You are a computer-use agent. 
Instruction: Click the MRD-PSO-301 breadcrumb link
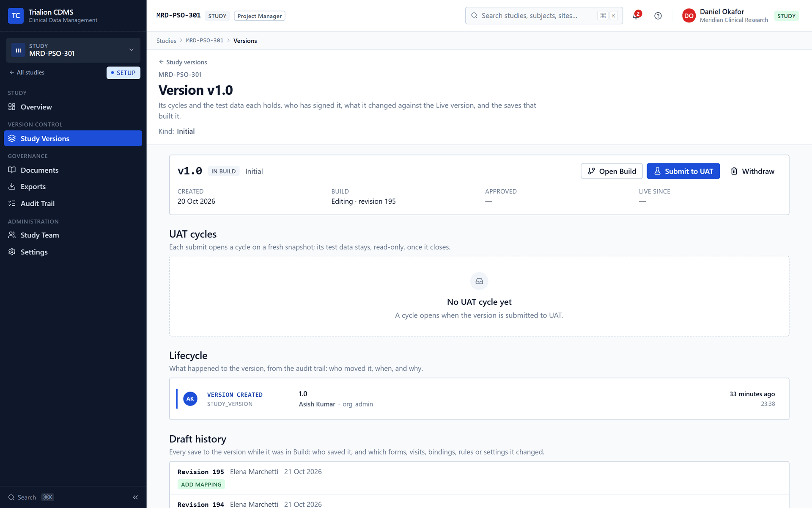205,41
